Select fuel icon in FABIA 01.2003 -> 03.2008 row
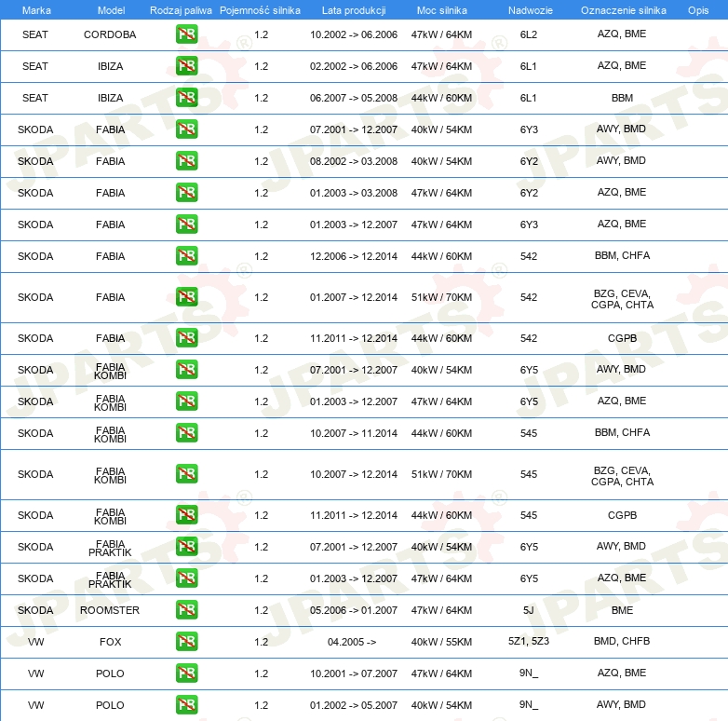 (186, 192)
